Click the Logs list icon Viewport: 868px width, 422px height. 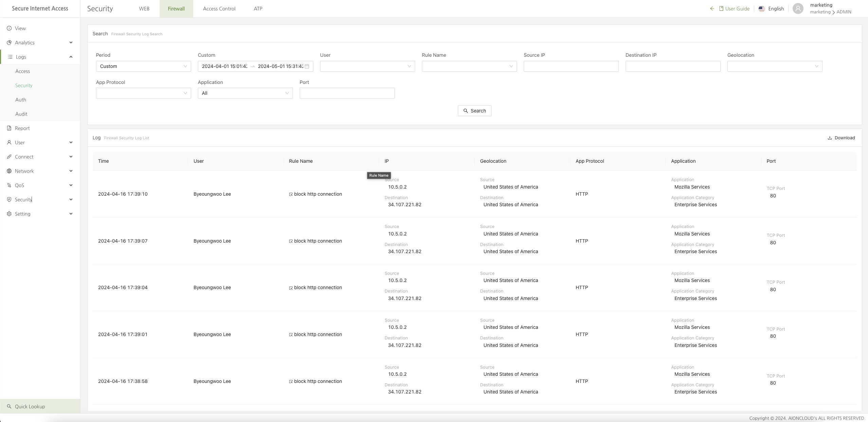coord(10,57)
